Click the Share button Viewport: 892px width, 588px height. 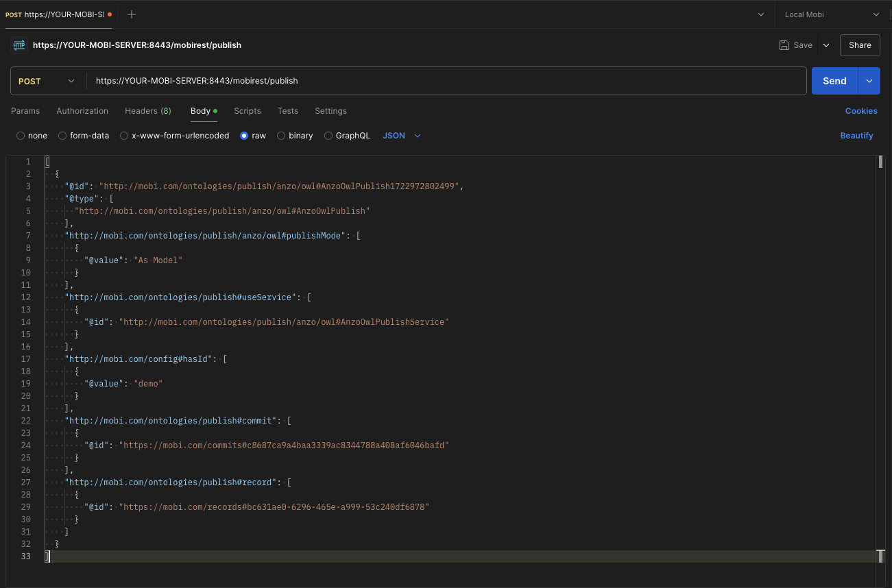[860, 45]
